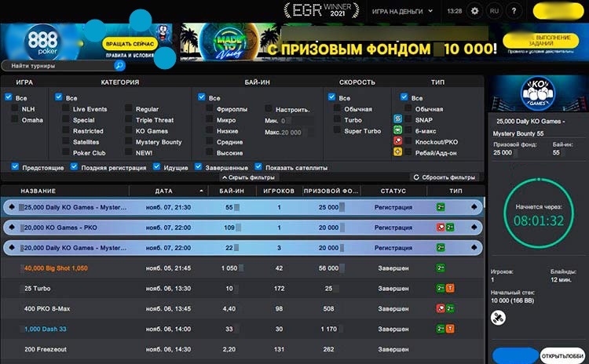Open Правила и условия link in banner

130,55
